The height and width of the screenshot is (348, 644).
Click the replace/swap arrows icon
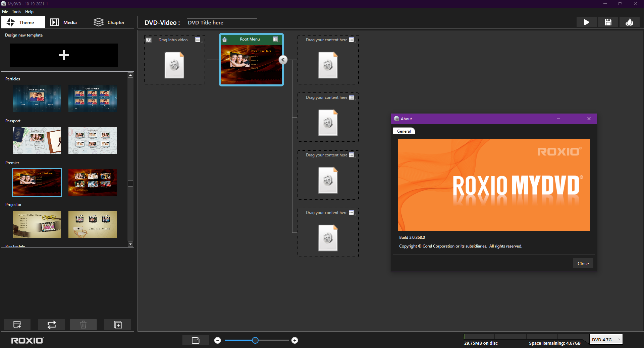(x=51, y=325)
